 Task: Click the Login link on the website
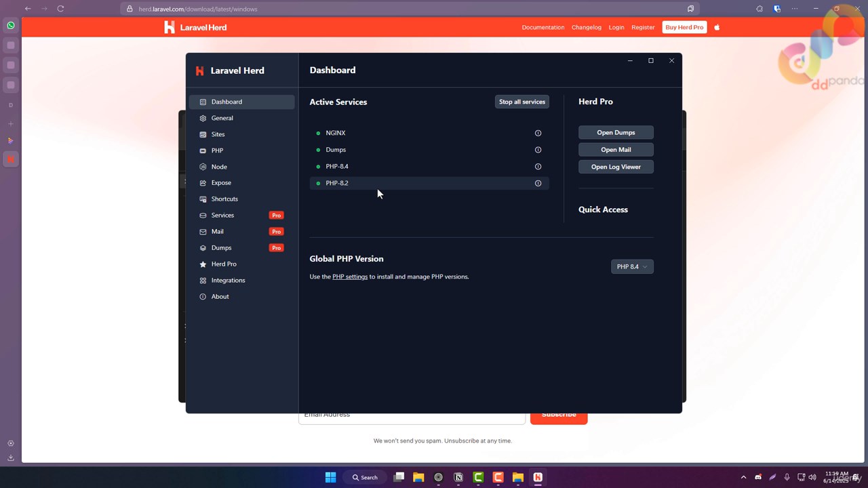[616, 27]
